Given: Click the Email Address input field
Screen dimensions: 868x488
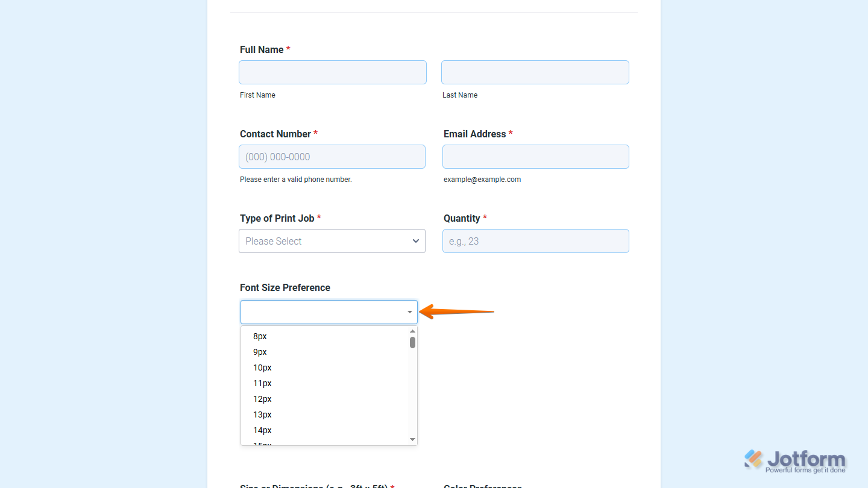Looking at the screenshot, I should [535, 156].
